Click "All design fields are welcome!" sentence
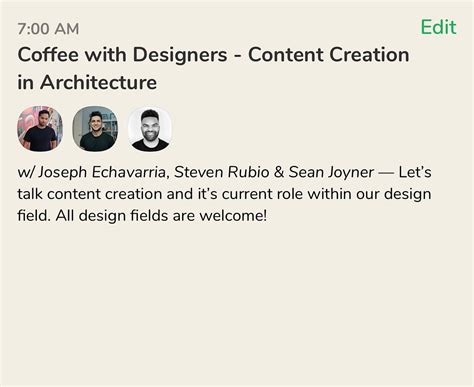Viewport: 474px width, 387px height. pos(161,216)
